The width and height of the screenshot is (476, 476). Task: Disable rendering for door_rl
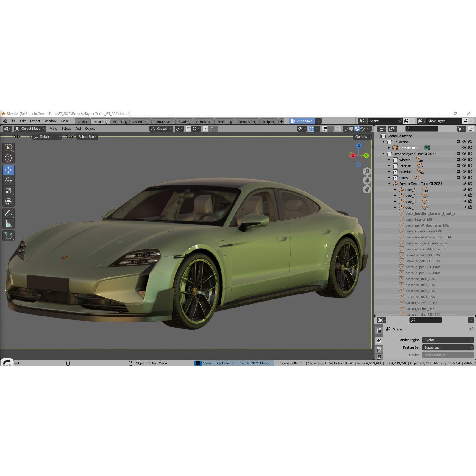tap(470, 202)
